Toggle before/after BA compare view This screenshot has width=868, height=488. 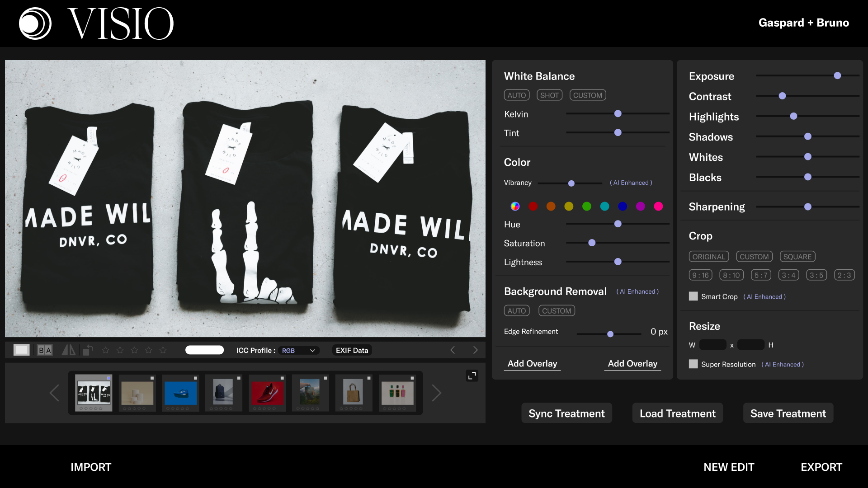[x=45, y=350]
